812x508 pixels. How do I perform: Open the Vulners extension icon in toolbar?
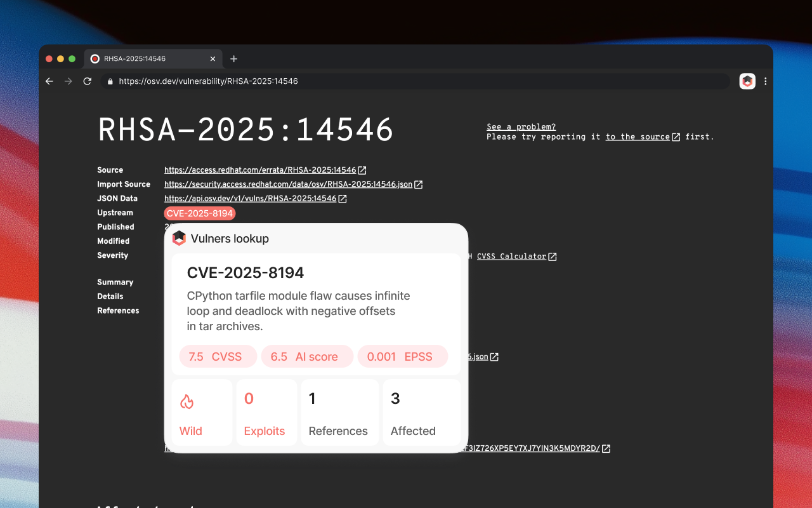pyautogui.click(x=747, y=81)
